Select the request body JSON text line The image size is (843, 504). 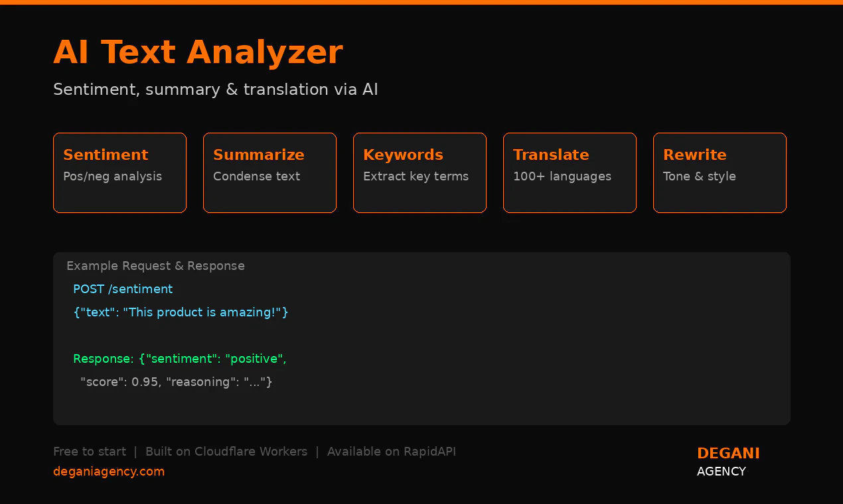[x=181, y=312]
